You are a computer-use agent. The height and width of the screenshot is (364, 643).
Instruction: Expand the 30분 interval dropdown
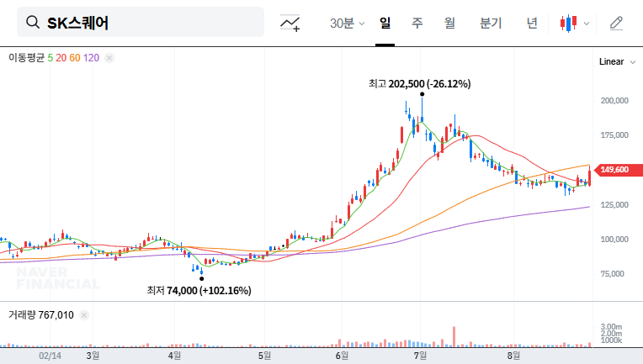tap(348, 23)
